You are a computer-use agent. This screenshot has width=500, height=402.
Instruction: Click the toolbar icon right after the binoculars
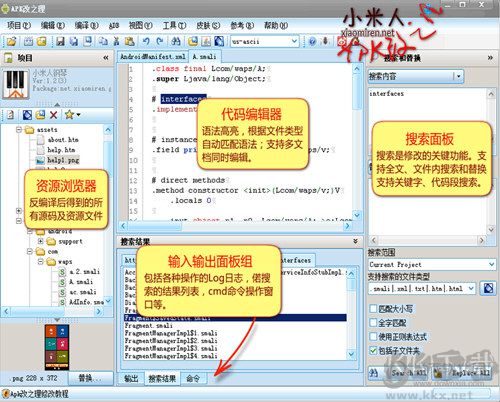193,41
